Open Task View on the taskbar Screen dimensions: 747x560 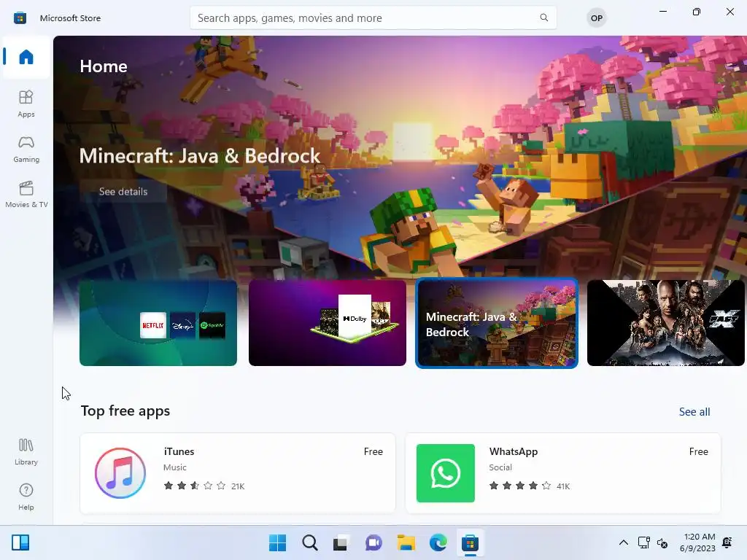340,542
